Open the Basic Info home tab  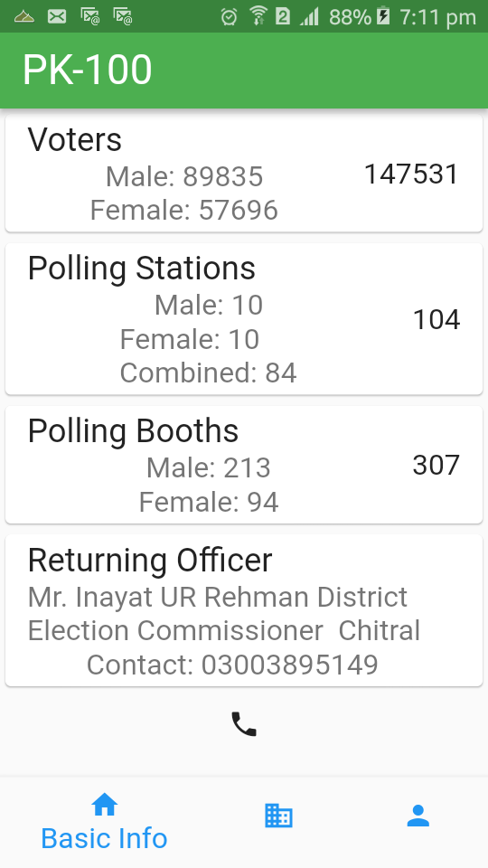(x=104, y=822)
